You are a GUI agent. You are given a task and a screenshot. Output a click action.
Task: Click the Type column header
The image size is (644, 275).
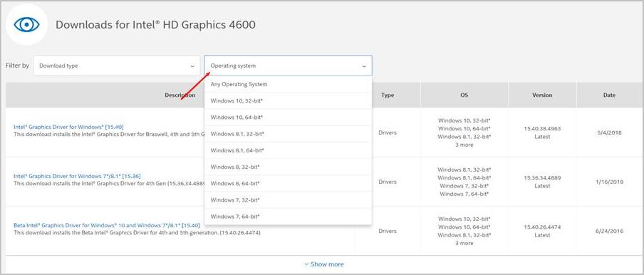tap(388, 95)
